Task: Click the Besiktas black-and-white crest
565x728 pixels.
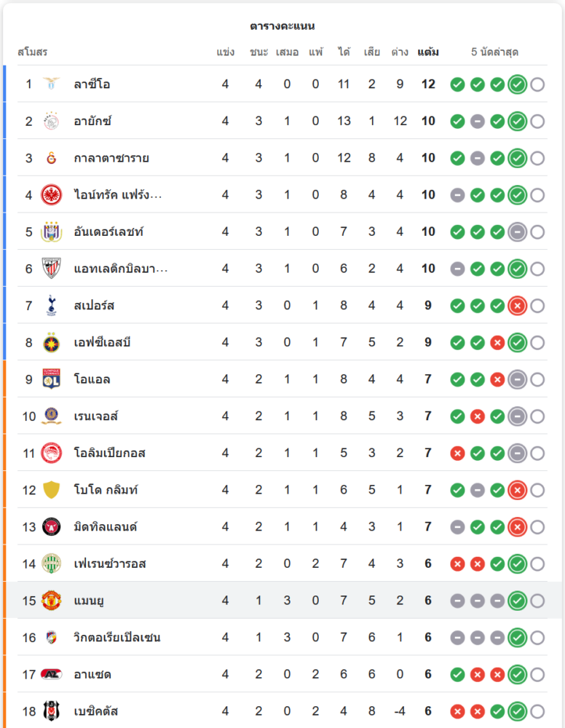Action: click(52, 711)
